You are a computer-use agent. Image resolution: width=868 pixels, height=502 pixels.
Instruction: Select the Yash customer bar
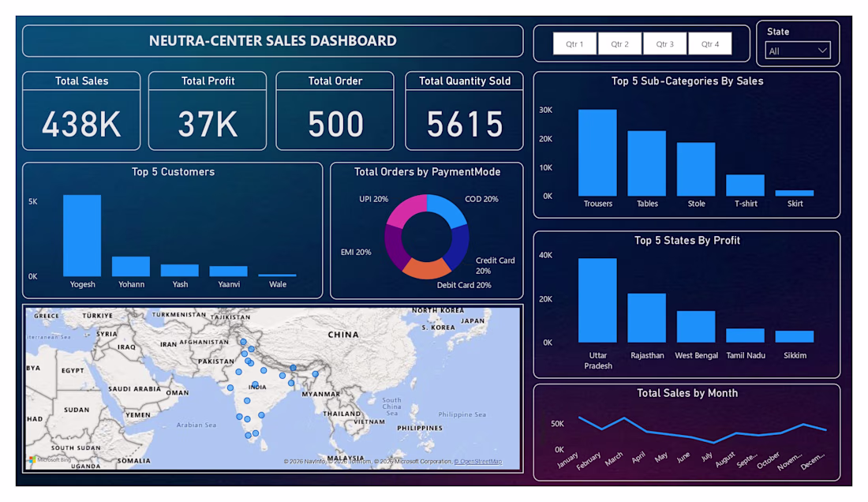click(179, 270)
